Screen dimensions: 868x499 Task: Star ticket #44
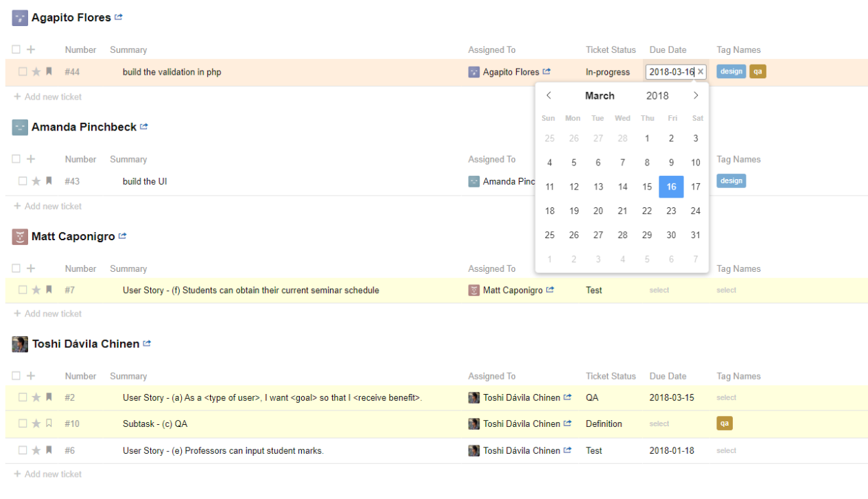click(x=36, y=72)
